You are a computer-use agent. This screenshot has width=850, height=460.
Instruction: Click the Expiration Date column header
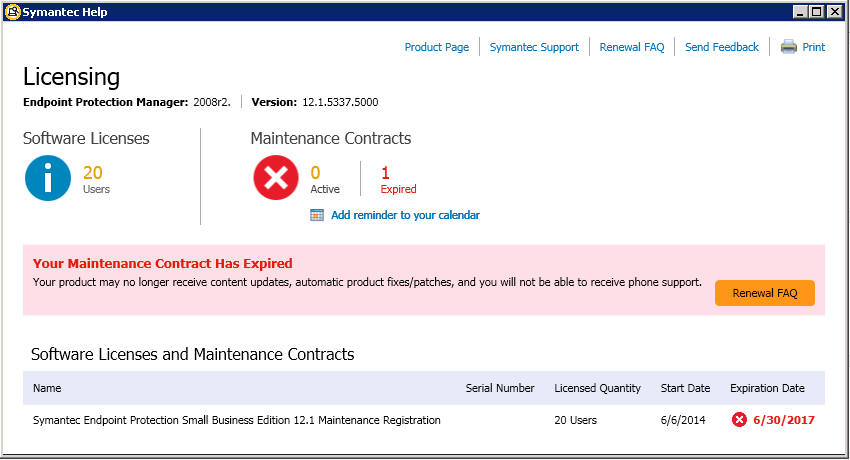click(767, 388)
